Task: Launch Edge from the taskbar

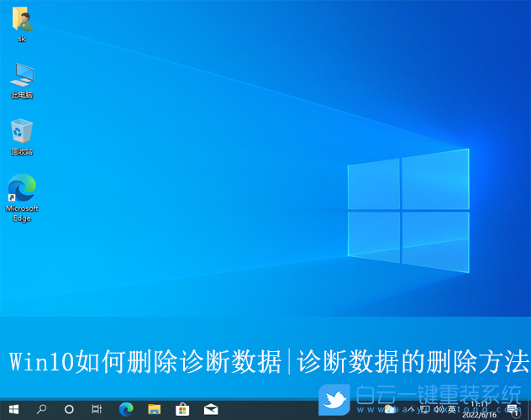Action: coord(126,410)
